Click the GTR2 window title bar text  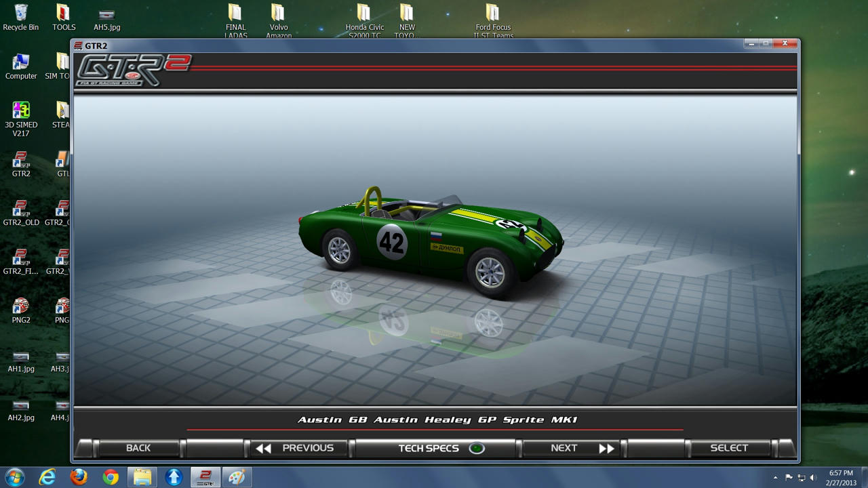click(96, 46)
